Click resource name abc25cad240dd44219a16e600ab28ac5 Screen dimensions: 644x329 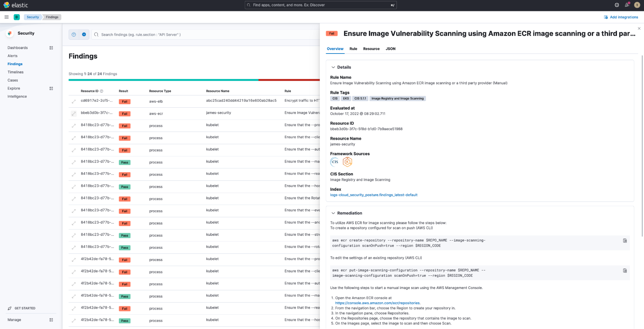click(241, 101)
